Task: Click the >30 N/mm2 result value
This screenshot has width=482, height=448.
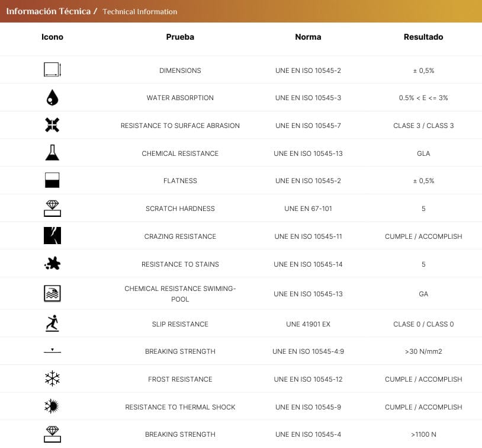Action: pos(423,351)
